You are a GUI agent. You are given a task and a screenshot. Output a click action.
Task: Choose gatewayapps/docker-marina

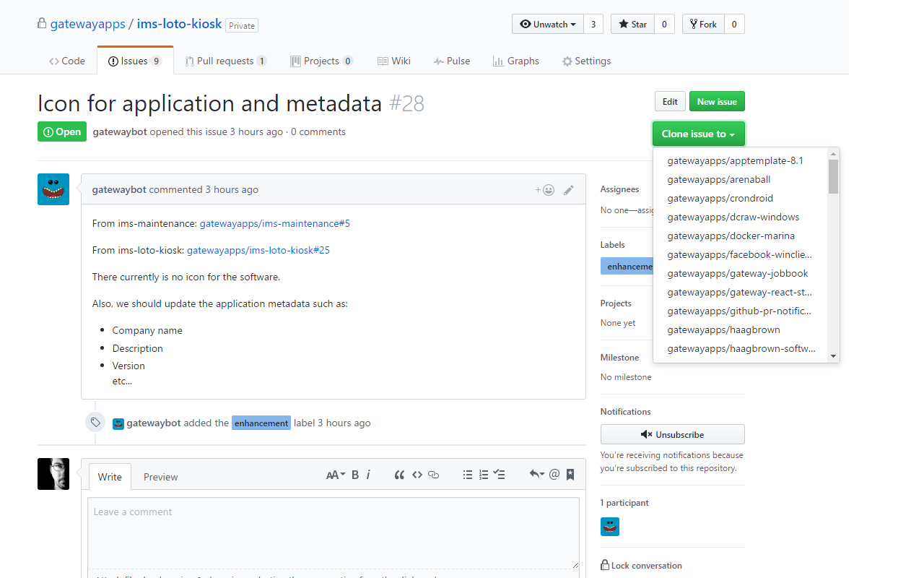[740, 236]
